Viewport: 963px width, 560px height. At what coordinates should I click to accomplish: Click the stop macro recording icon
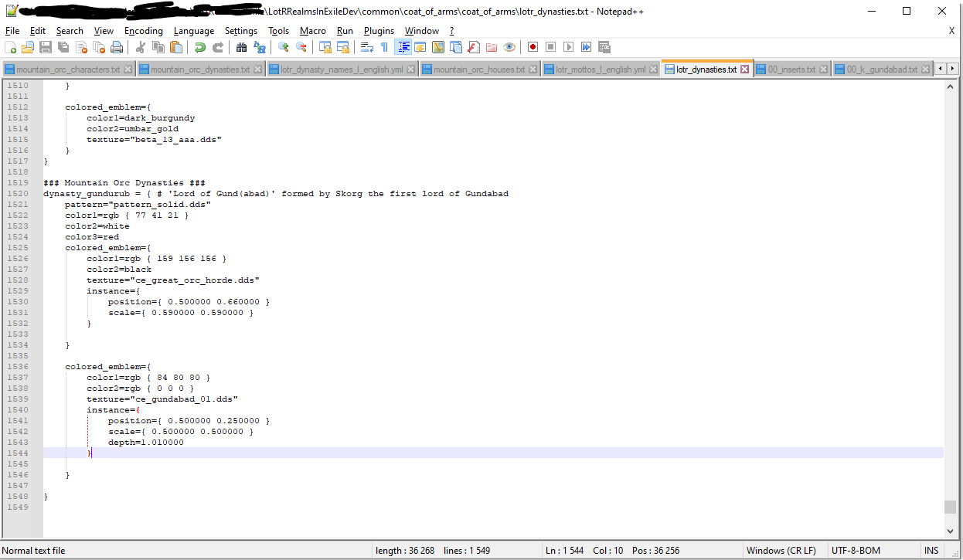[551, 47]
